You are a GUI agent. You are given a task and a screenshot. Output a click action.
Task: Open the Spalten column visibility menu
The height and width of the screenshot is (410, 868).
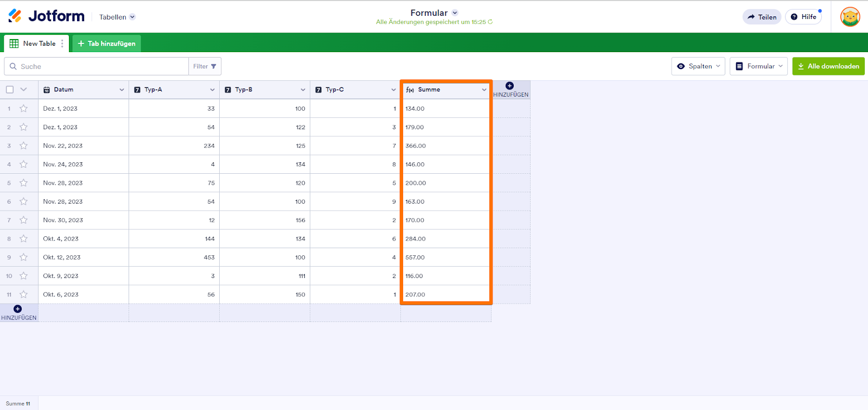click(x=698, y=66)
